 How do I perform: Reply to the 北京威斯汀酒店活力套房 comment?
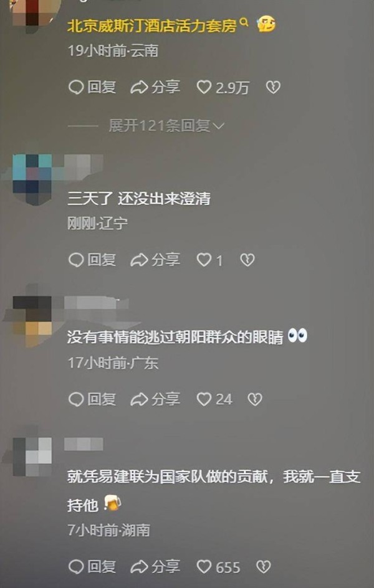pos(92,87)
